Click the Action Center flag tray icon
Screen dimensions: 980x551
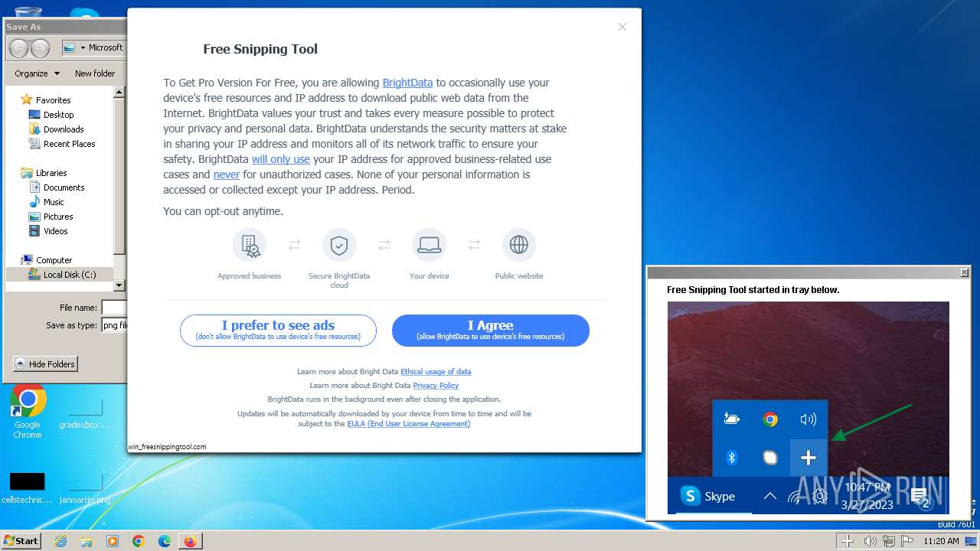tap(907, 541)
